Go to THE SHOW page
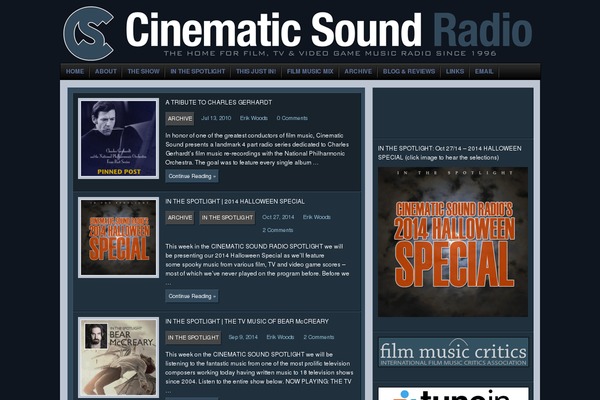Screen dimensions: 600x400 143,72
